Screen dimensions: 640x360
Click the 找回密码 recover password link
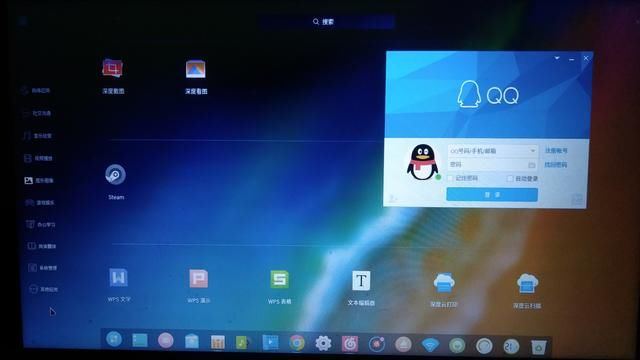pos(556,165)
